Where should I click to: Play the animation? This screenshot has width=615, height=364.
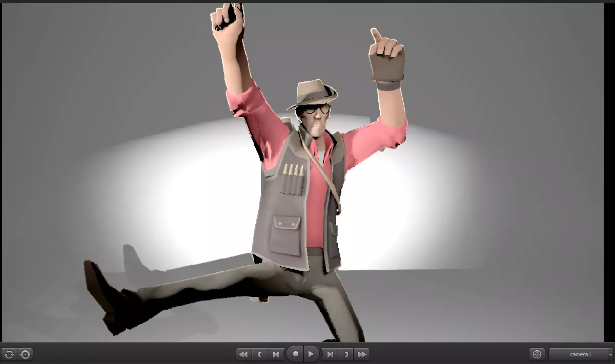coord(311,354)
